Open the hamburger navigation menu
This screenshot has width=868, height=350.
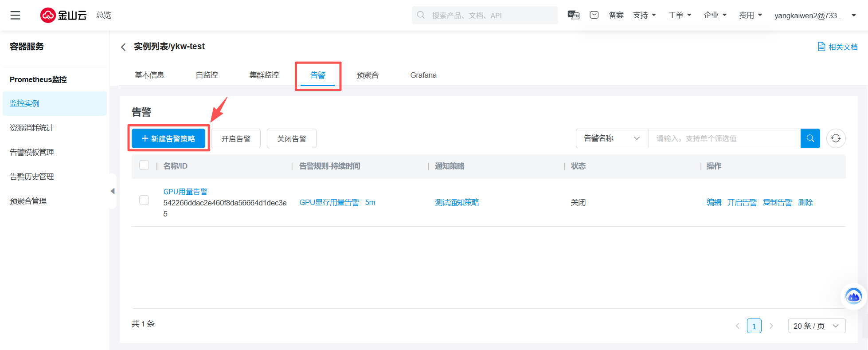coord(16,16)
